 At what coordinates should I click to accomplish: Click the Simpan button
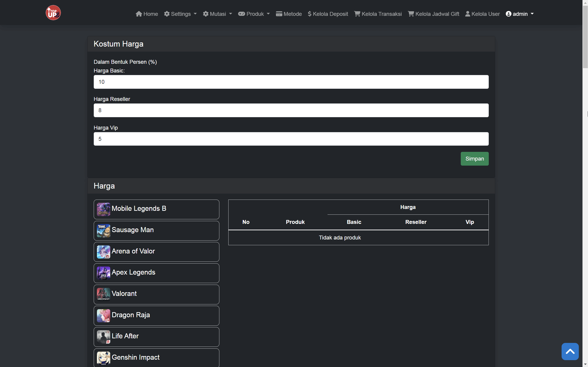474,158
